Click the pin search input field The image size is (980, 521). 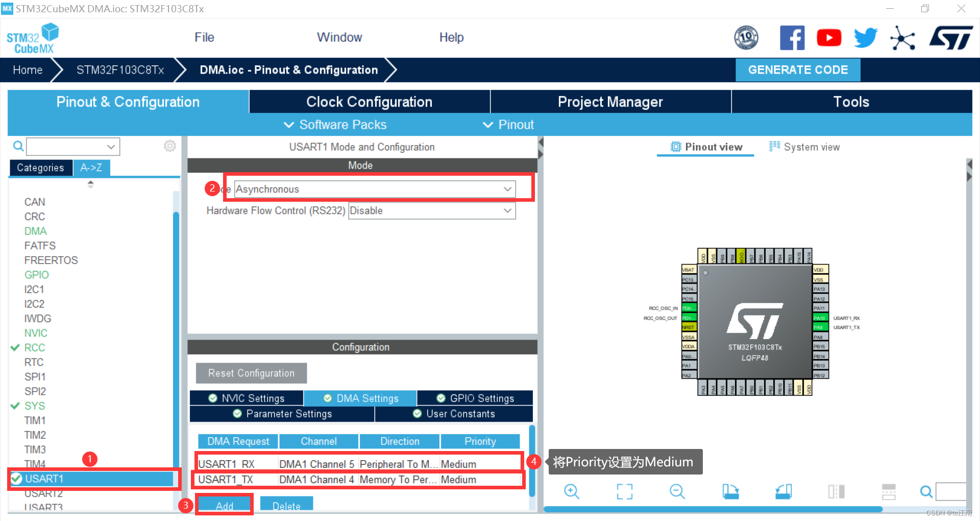(x=951, y=491)
